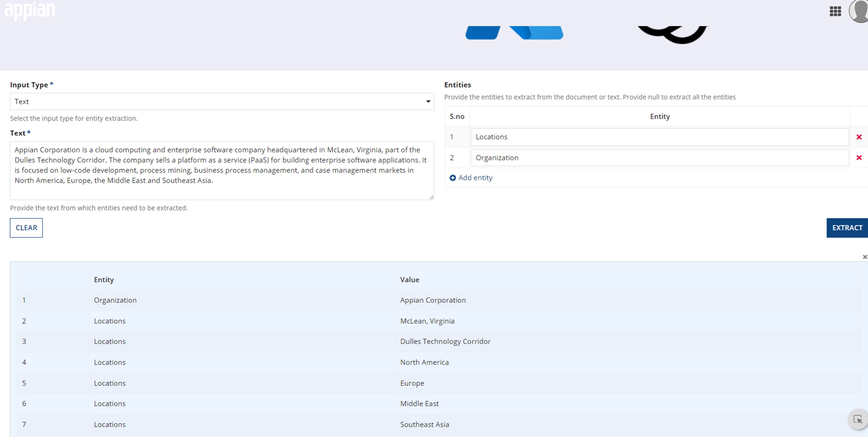Screen dimensions: 868x437
Task: Click the EXTRACT button
Action: tap(847, 228)
